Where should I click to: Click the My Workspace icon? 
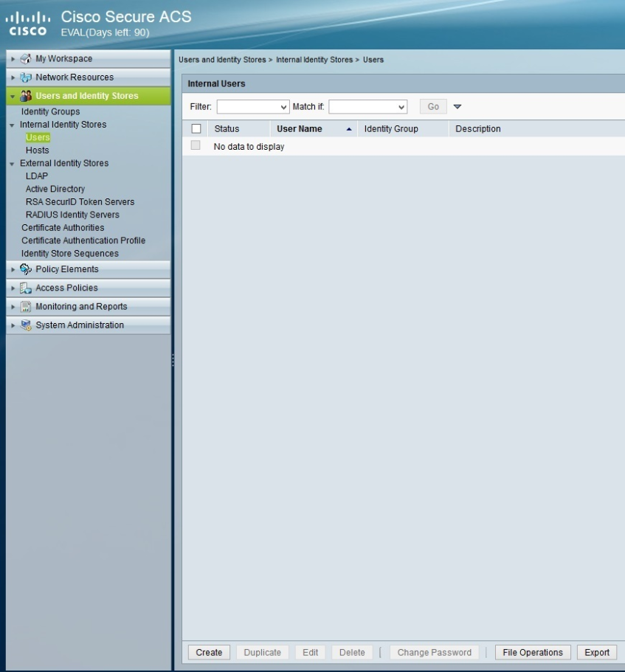26,59
